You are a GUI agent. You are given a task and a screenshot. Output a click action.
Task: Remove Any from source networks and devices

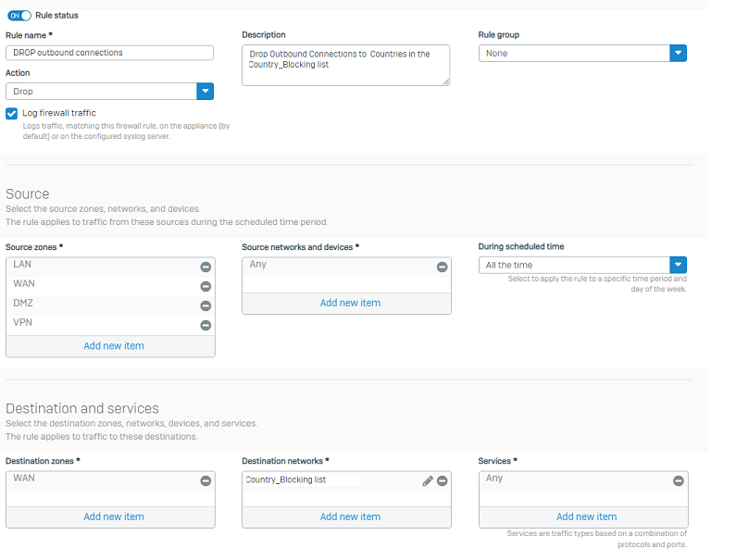443,268
